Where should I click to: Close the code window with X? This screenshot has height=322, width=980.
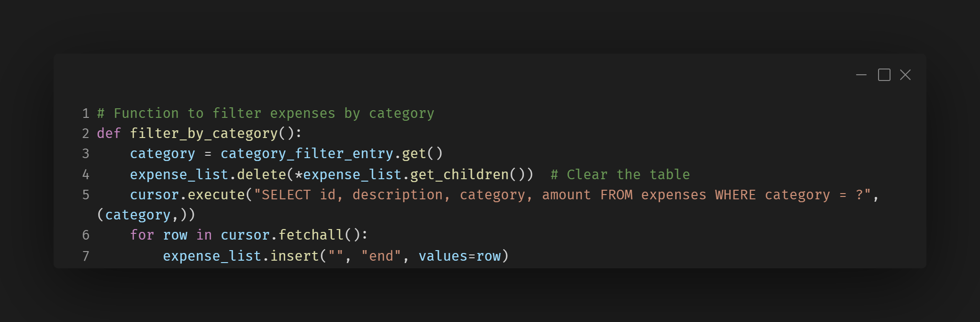(905, 75)
